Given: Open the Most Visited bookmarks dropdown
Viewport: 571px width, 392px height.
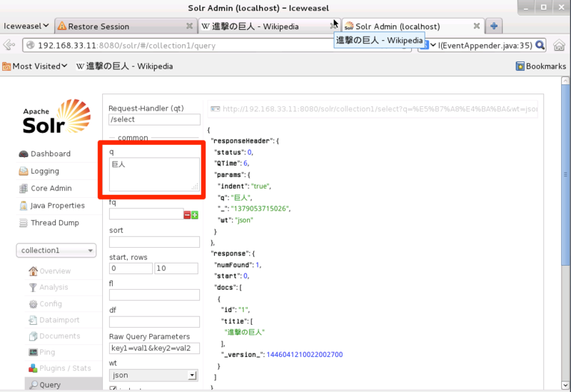Looking at the screenshot, I should tap(35, 66).
